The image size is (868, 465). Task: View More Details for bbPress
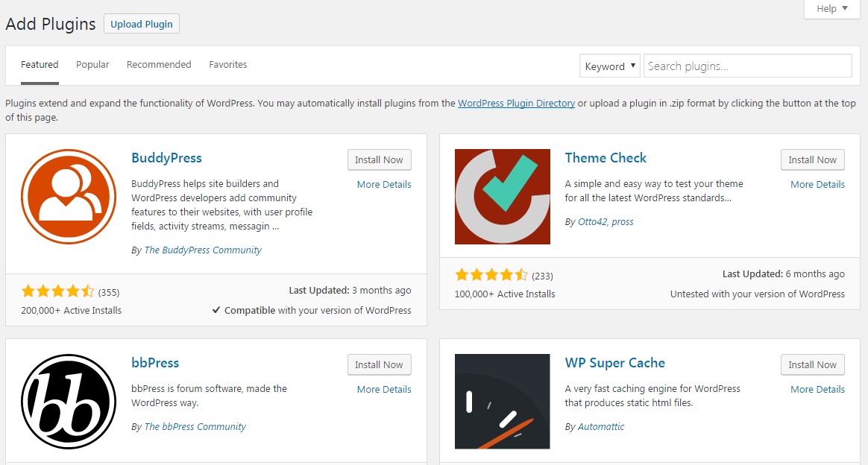click(384, 389)
